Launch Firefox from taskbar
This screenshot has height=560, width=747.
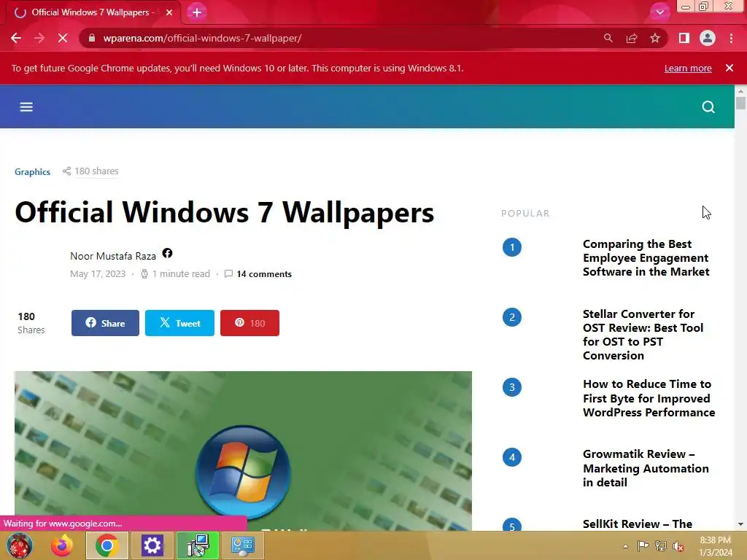coord(62,545)
